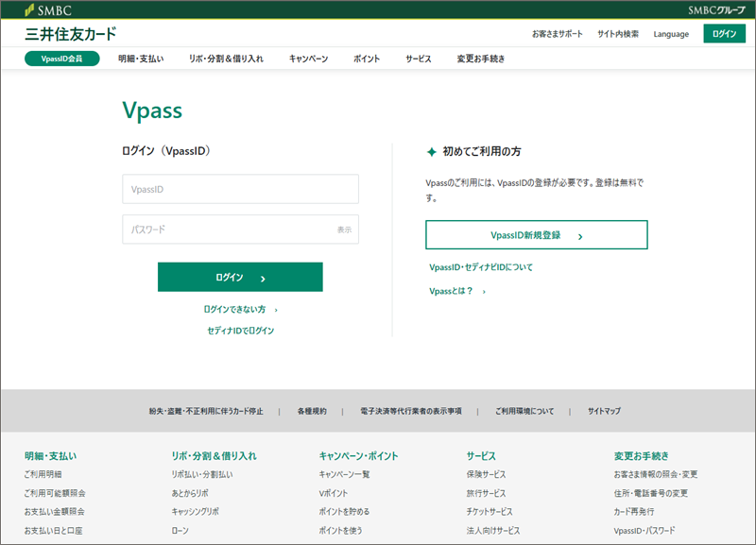Open the Language selector

tap(671, 34)
